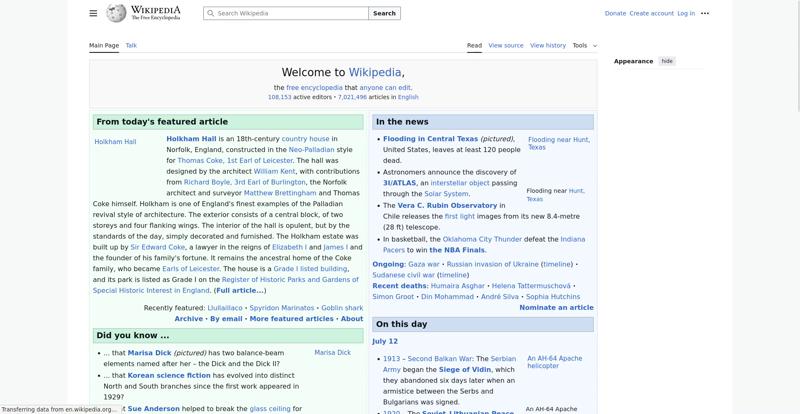The height and width of the screenshot is (414, 800).
Task: Follow the Oklahoma City Thunder link
Action: point(482,239)
